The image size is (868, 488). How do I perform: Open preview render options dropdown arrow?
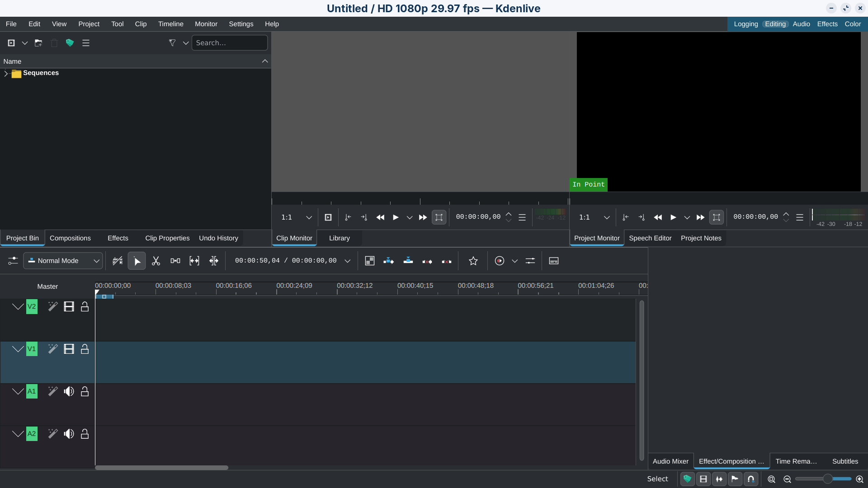pyautogui.click(x=515, y=261)
